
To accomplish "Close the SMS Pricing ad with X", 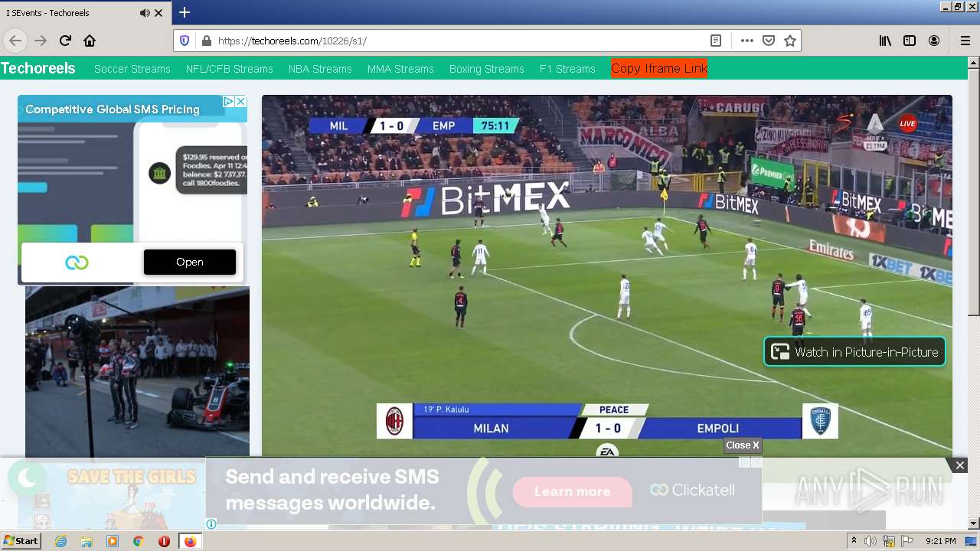I will 240,101.
